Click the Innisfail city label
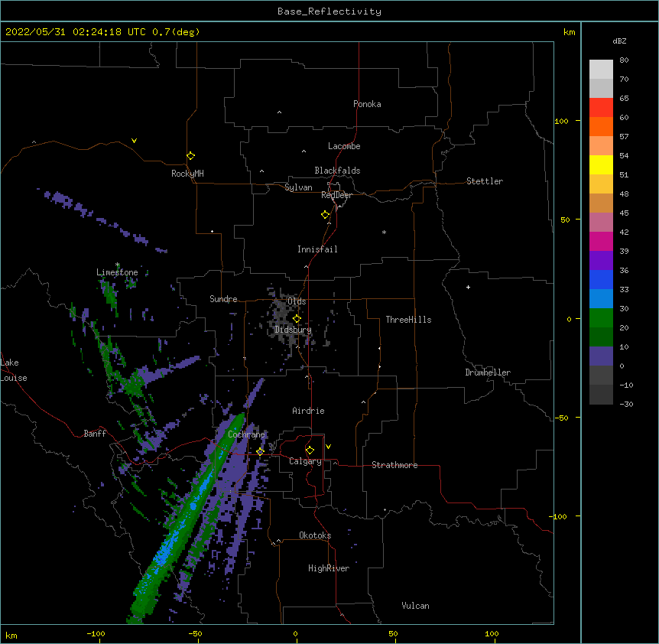 tap(317, 249)
